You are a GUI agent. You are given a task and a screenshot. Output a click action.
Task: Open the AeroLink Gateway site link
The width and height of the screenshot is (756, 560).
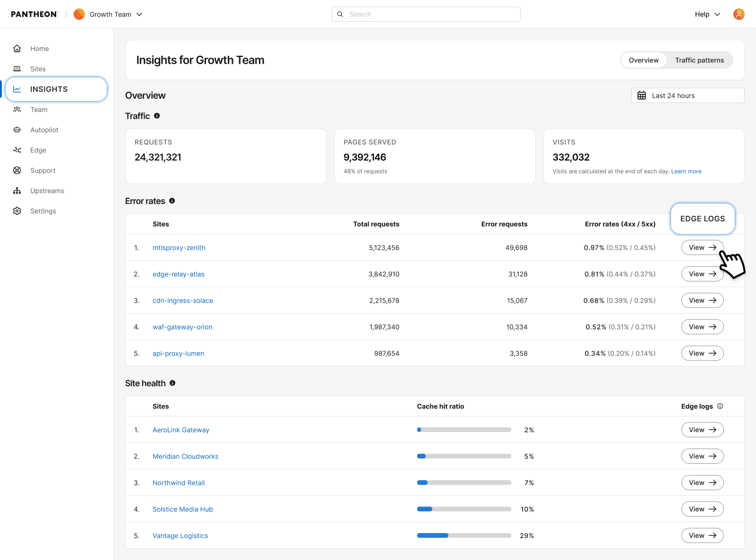click(x=180, y=430)
